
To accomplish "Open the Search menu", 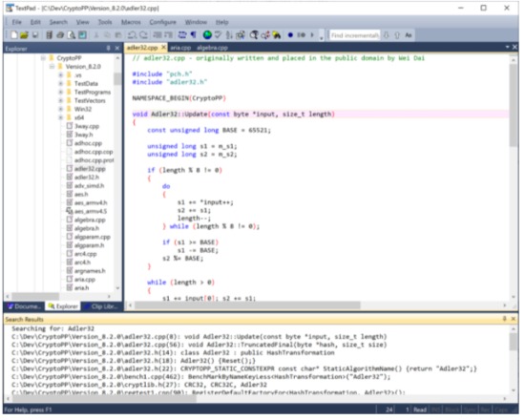I will pos(58,22).
